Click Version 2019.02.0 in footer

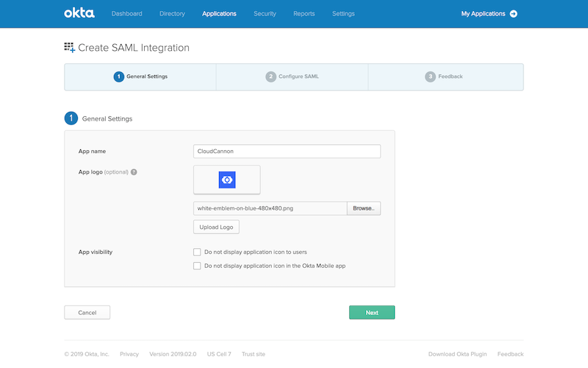point(173,354)
